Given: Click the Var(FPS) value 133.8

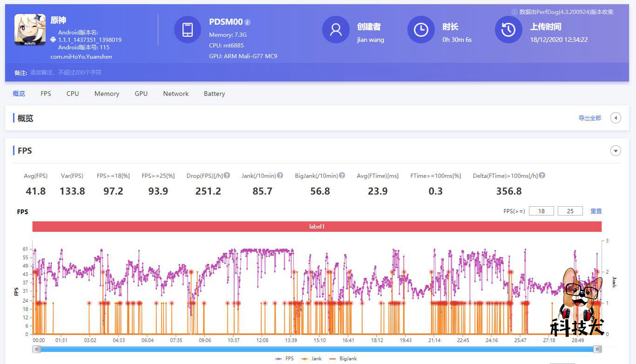Looking at the screenshot, I should click(72, 191).
